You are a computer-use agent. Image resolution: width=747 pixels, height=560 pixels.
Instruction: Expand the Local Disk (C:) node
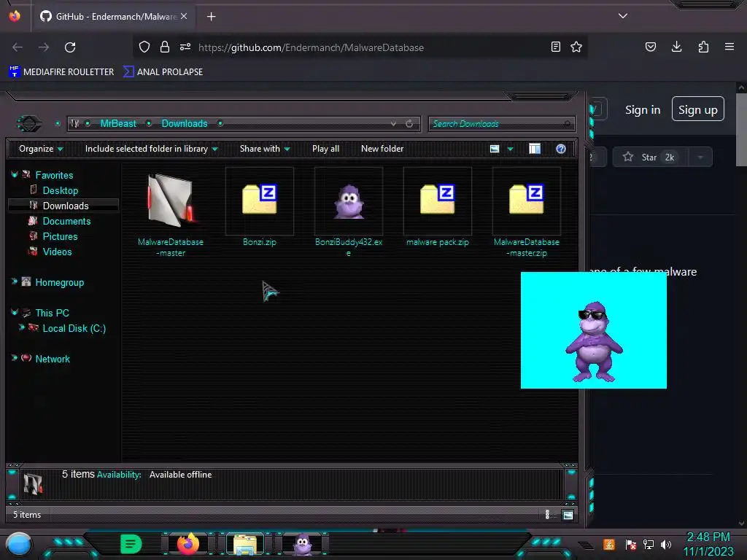tap(21, 327)
